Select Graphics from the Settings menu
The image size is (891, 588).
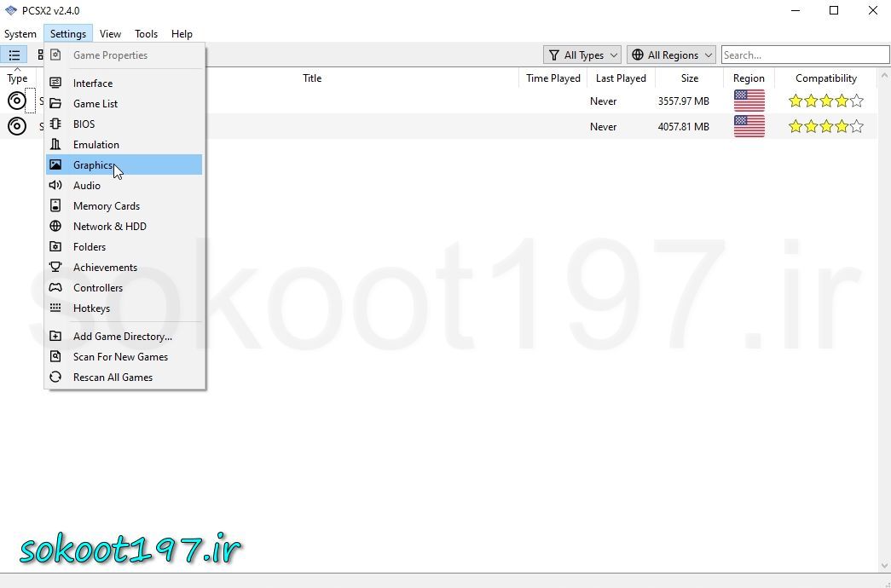point(93,165)
